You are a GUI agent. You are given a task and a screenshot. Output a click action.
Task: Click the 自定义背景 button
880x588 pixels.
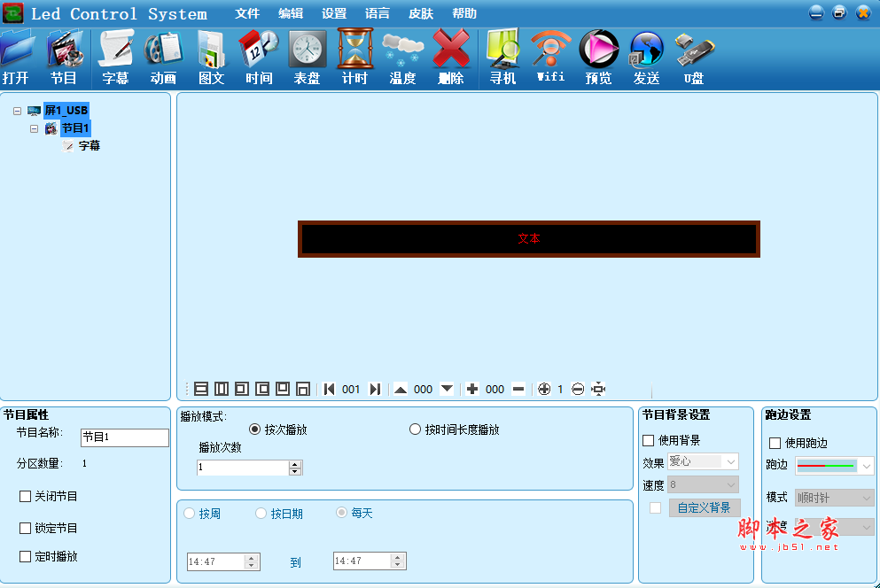pyautogui.click(x=705, y=507)
